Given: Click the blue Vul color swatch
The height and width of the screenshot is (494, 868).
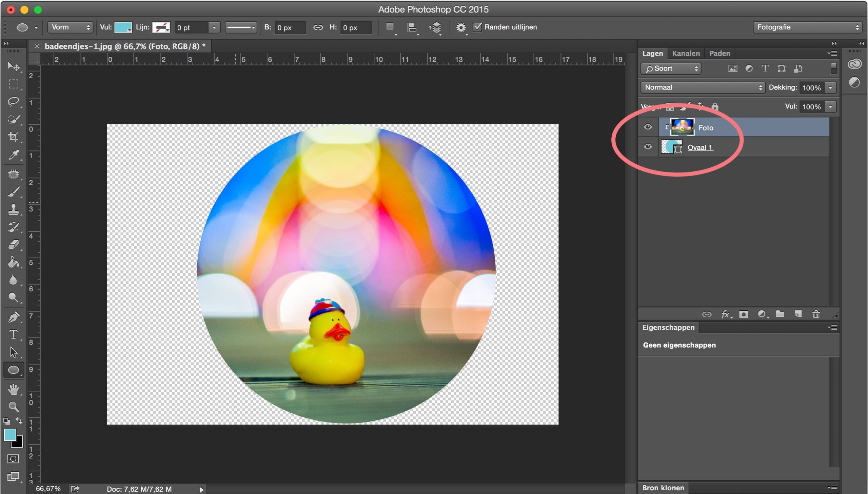Looking at the screenshot, I should pyautogui.click(x=123, y=27).
